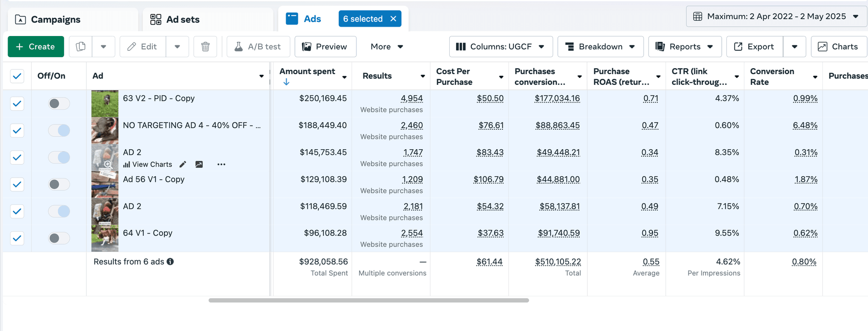Switch to the Ad sets tab

click(x=208, y=19)
